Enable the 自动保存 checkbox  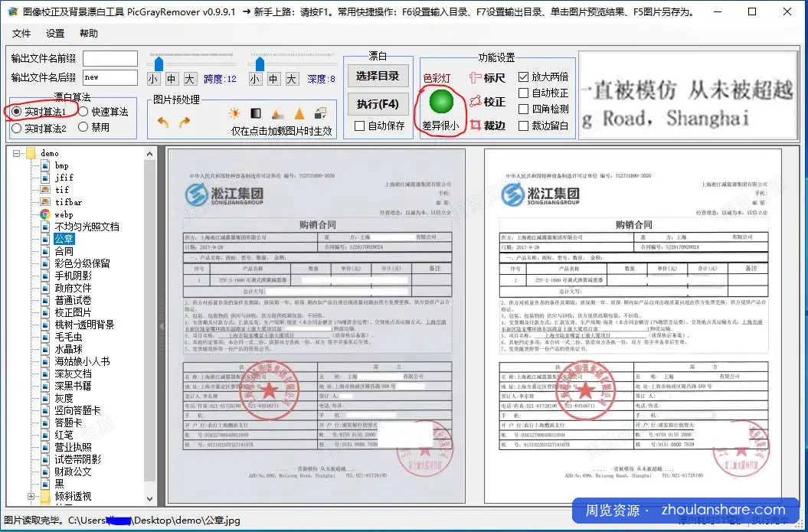[x=360, y=126]
